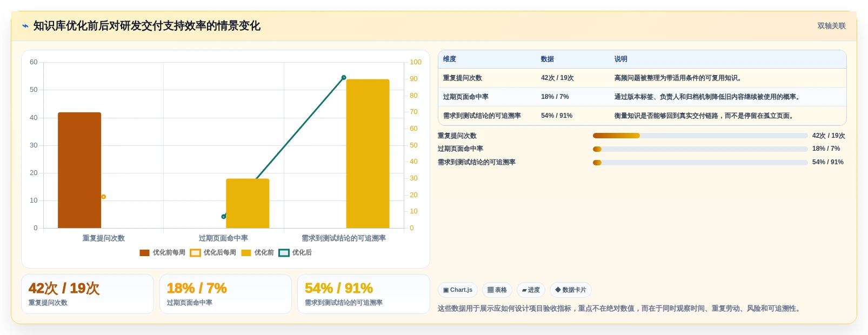This screenshot has height=335, width=868.
Task: Click the lightning icon beside the title
Action: coord(25,26)
